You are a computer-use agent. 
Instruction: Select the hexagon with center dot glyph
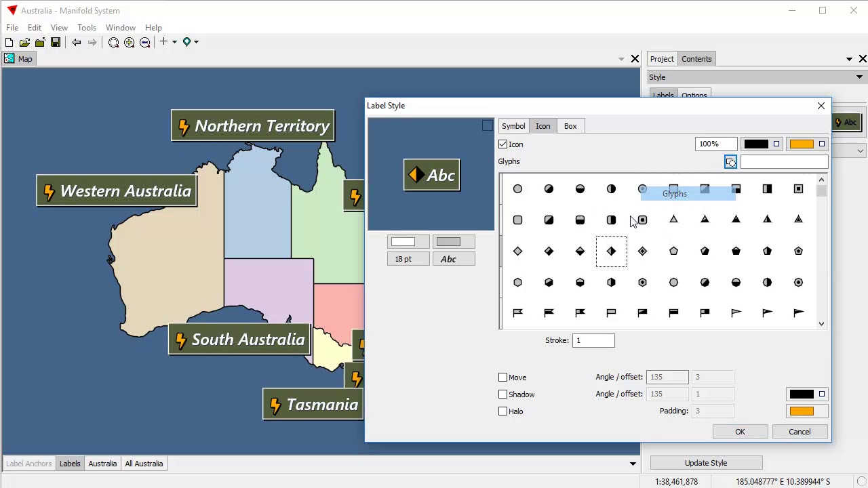pos(642,283)
